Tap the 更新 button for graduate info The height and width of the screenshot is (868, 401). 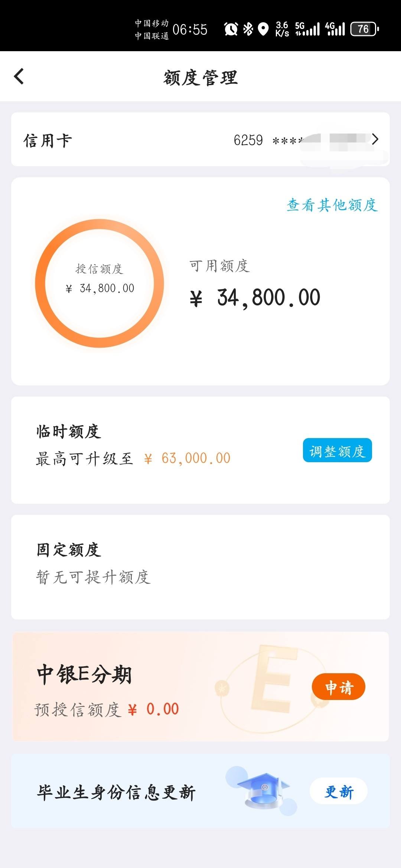pos(339,791)
